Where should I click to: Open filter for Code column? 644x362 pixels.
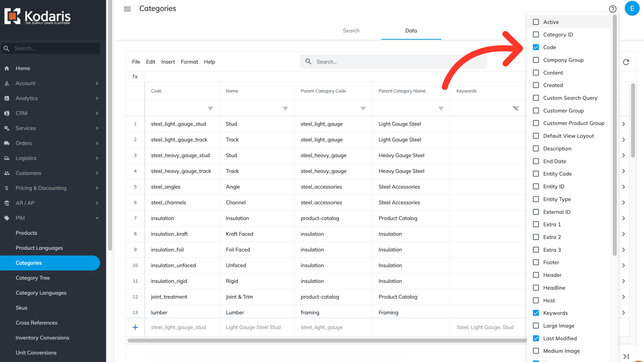pos(210,109)
